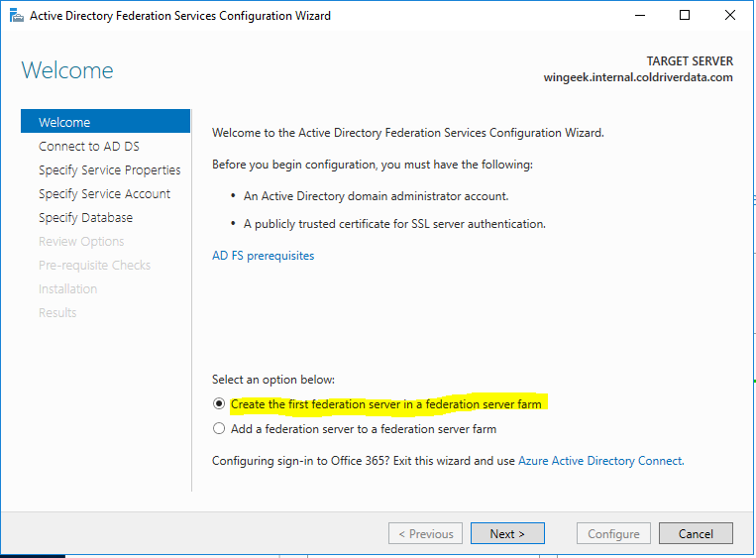The image size is (756, 558).
Task: Cancel the configuration wizard
Action: coord(696,533)
